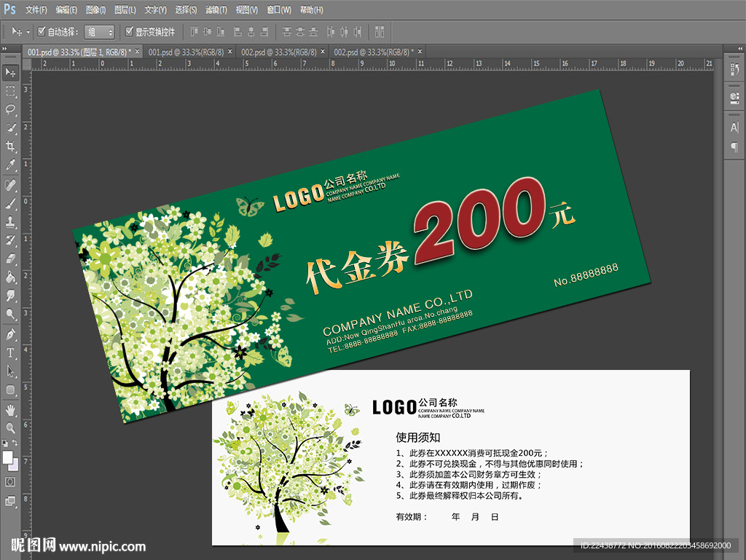Change the screen mode
Screen dimensions: 746x560
tap(10, 501)
